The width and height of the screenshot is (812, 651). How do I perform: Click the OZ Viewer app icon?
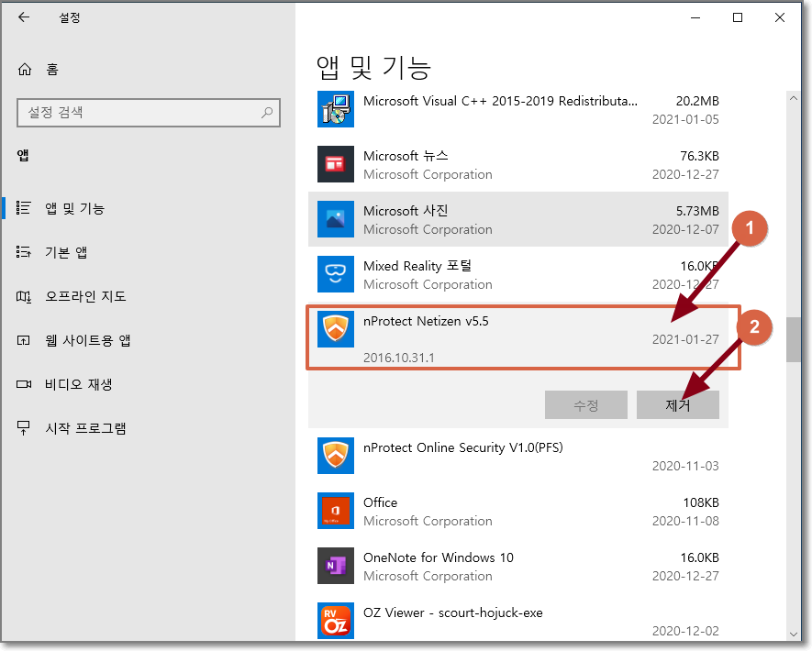336,621
